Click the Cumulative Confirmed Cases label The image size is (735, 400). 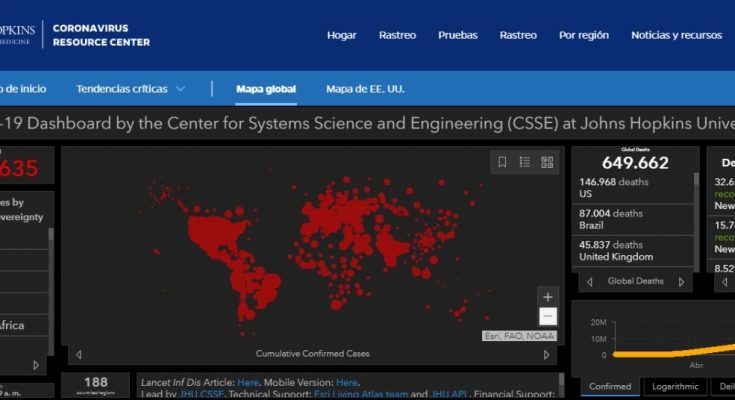click(x=313, y=354)
